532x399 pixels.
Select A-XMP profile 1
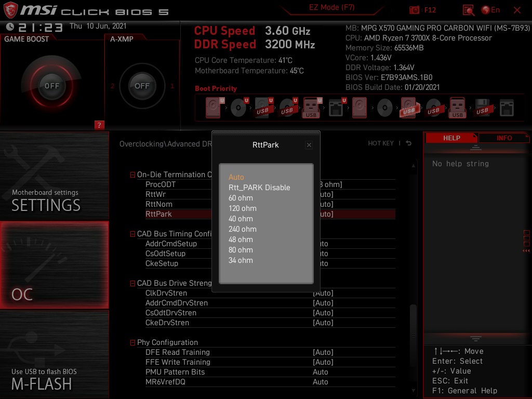click(x=172, y=86)
